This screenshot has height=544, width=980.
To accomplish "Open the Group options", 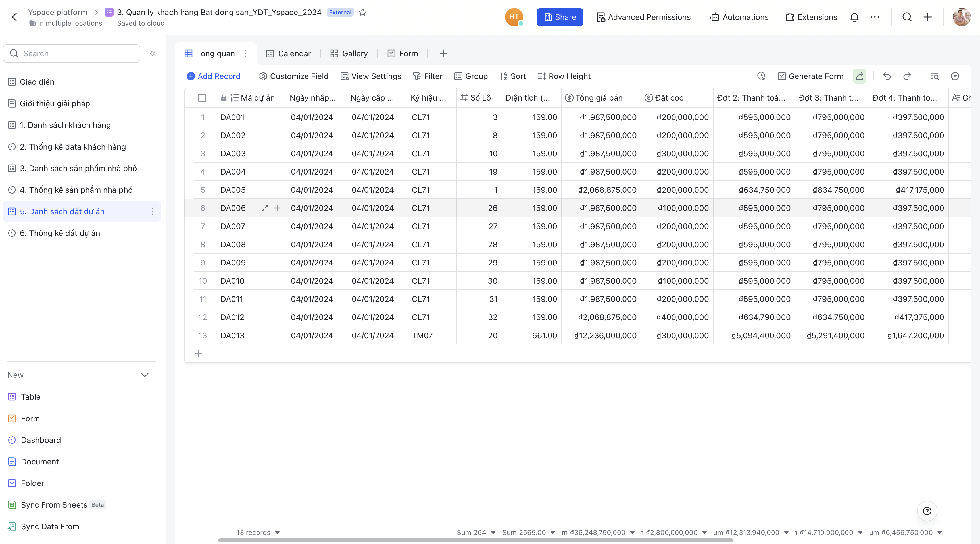I will tap(471, 76).
